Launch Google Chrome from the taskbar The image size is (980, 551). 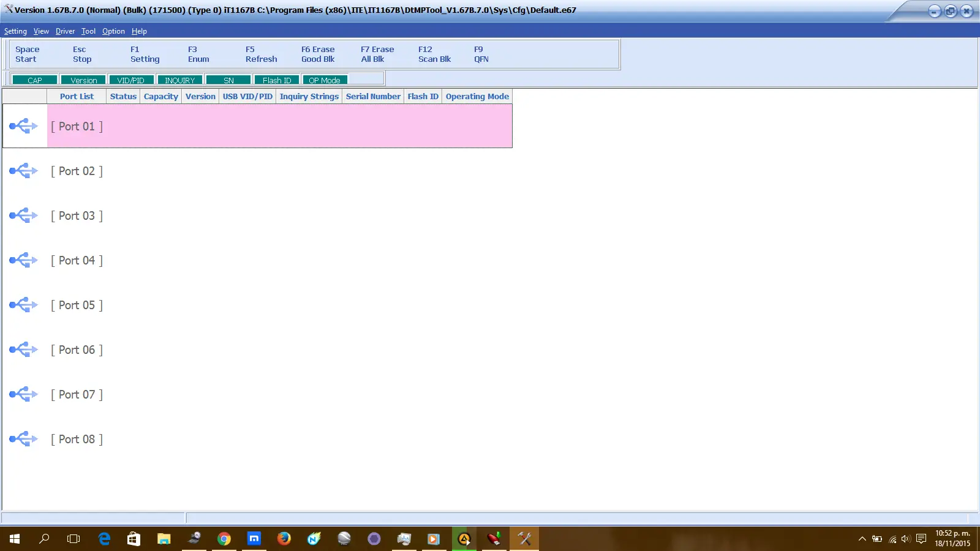pos(224,539)
